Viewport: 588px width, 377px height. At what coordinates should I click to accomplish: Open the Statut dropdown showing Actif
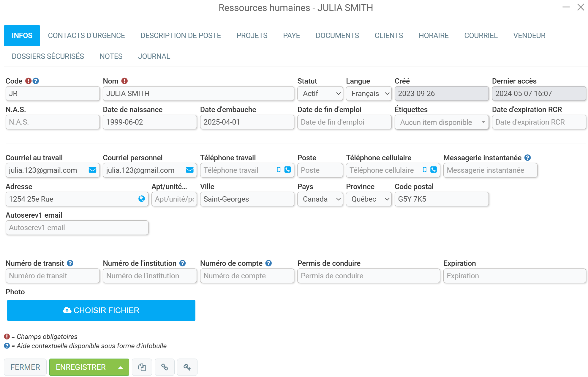point(320,94)
